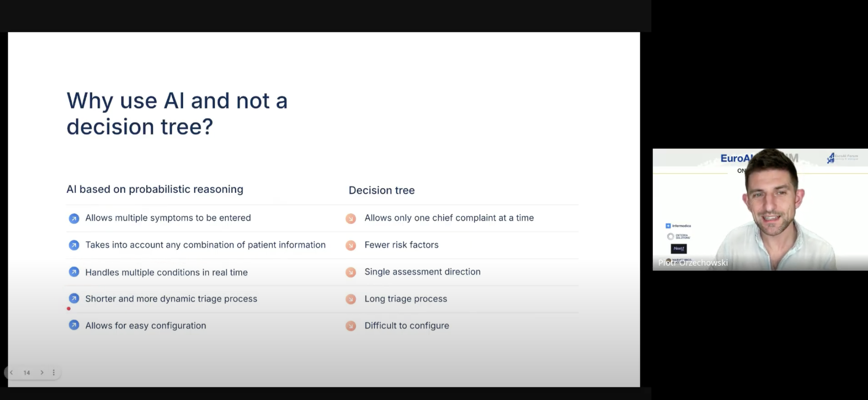The height and width of the screenshot is (400, 868).
Task: Click orange arrow beside 'Long triage process'
Action: (351, 299)
